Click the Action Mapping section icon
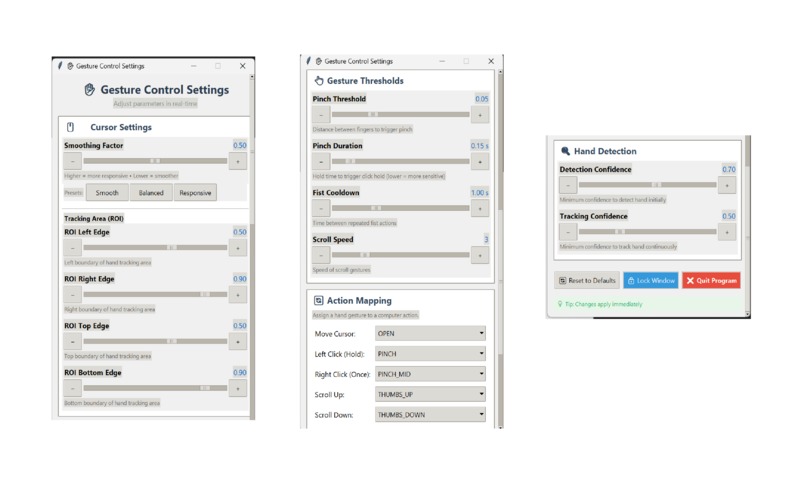Image resolution: width=806 pixels, height=491 pixels. click(319, 301)
